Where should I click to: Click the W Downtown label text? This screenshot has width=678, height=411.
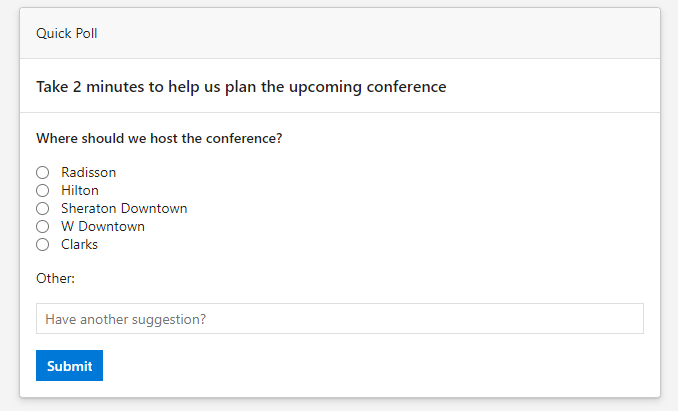[x=103, y=227]
